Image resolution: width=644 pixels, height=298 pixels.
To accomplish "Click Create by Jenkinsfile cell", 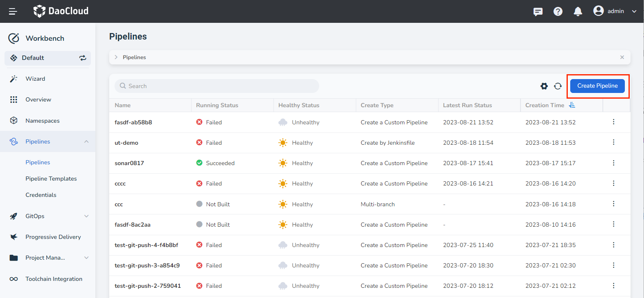I will [x=388, y=143].
